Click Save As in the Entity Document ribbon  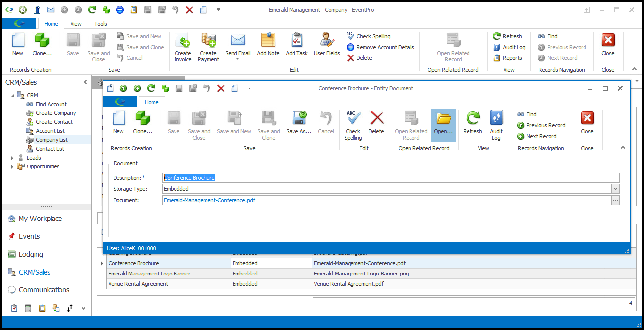[299, 123]
